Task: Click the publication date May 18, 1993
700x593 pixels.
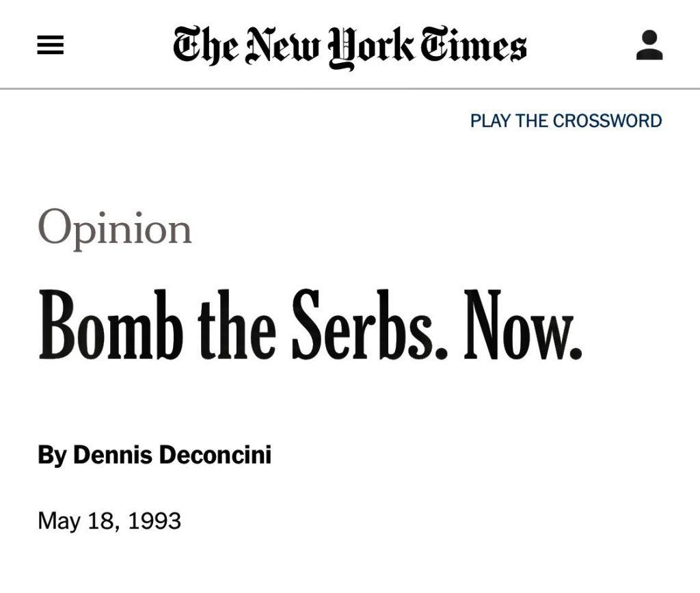Action: (x=109, y=521)
